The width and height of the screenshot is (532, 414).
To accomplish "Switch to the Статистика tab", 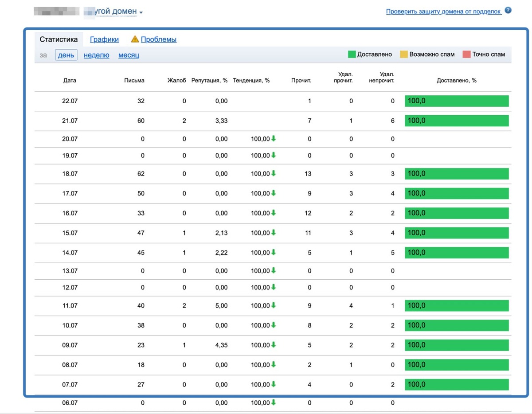I will coord(59,39).
